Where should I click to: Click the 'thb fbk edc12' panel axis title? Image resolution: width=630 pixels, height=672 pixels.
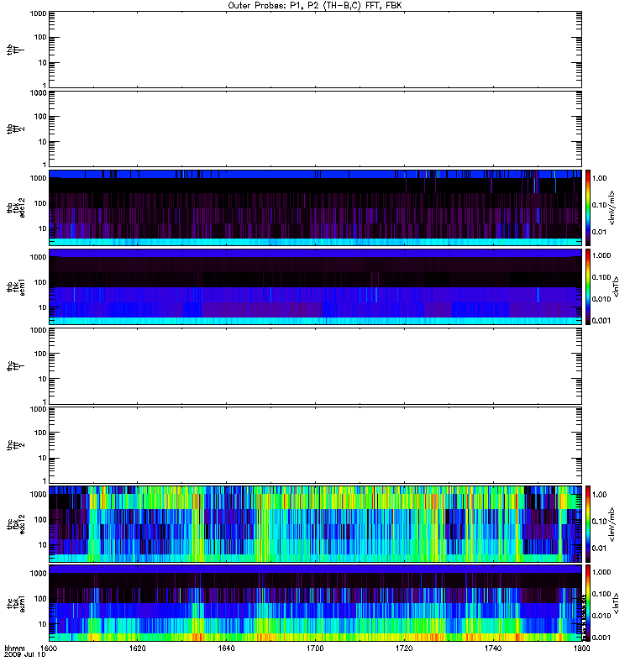tap(16, 207)
